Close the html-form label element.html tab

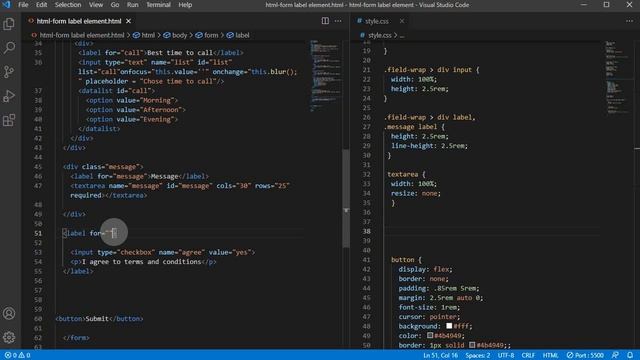pos(129,21)
